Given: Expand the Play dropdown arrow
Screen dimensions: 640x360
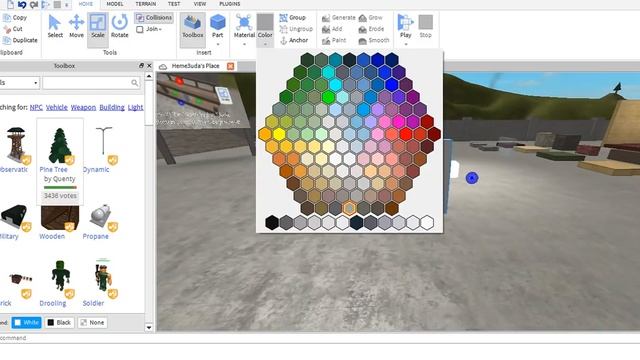Looking at the screenshot, I should [405, 44].
